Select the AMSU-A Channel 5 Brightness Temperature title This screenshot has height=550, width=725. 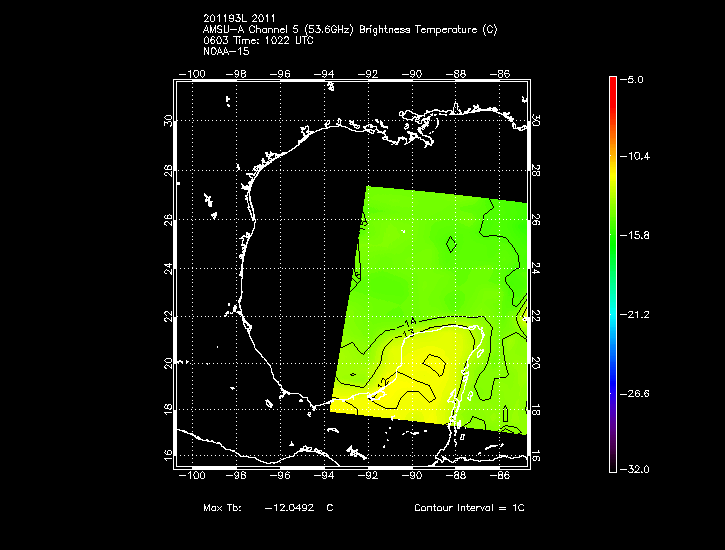(350, 30)
